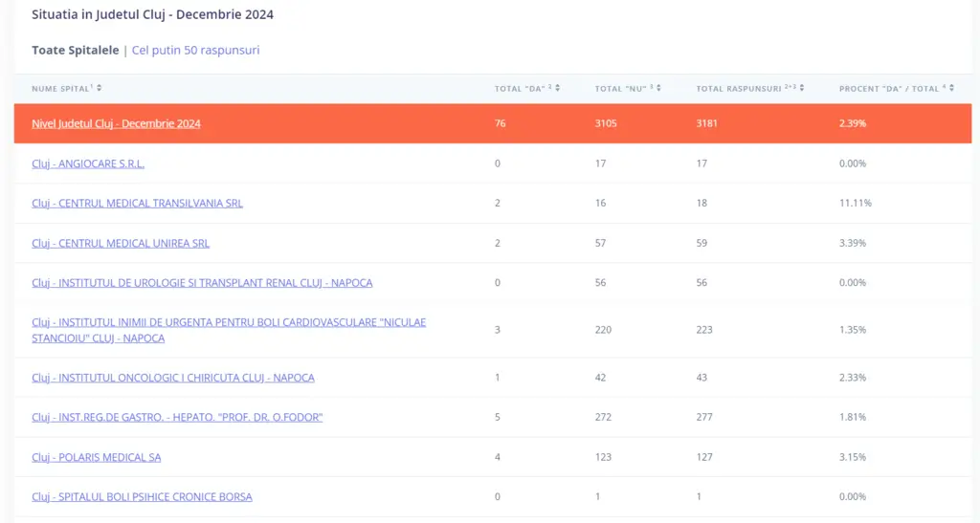
Task: Sort by TOTAL "NU" column arrow icon
Action: (x=658, y=88)
